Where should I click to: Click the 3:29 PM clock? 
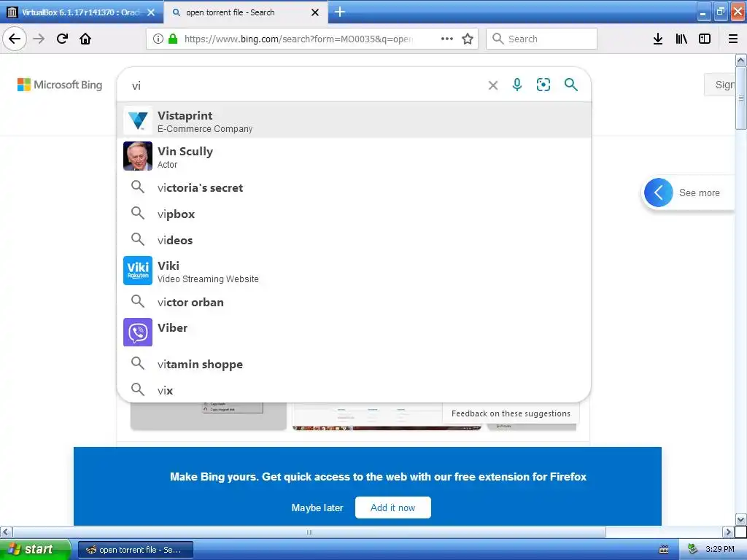click(x=720, y=549)
